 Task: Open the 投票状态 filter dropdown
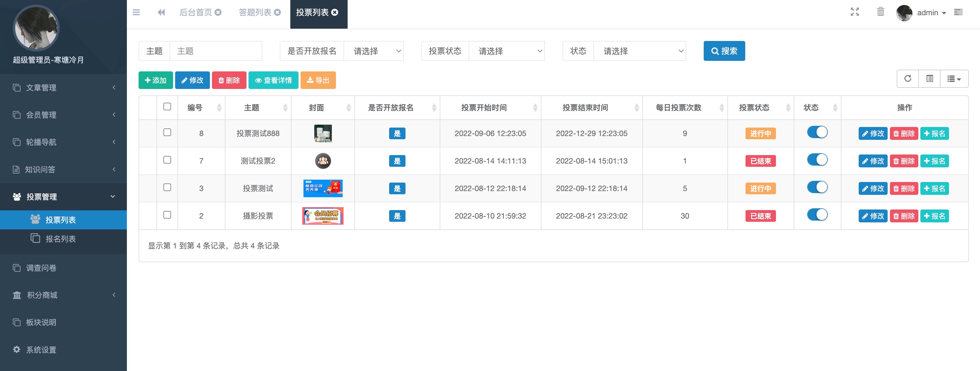(506, 51)
